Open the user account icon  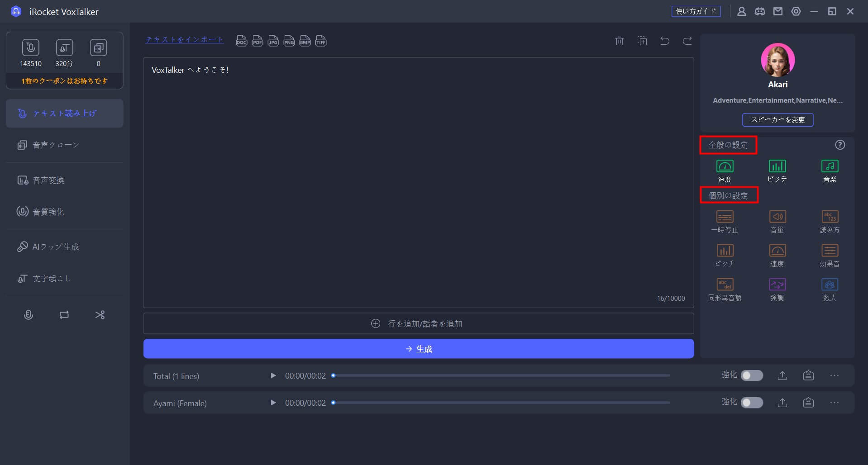pyautogui.click(x=742, y=12)
